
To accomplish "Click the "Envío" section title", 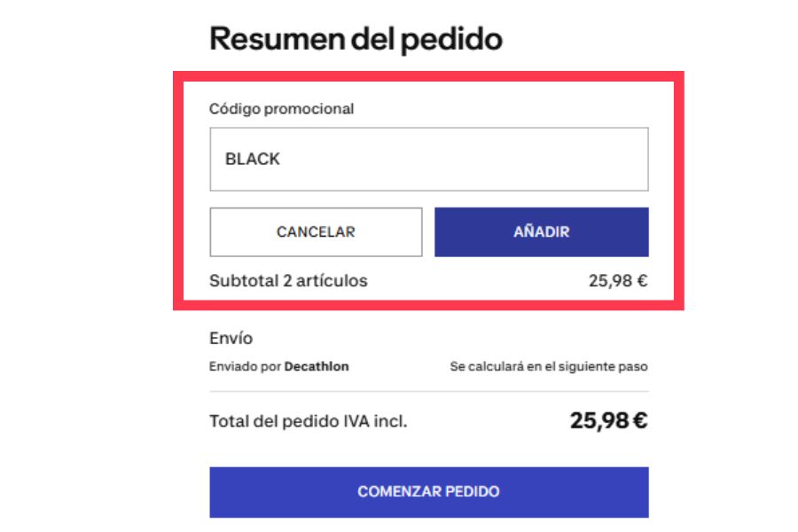I will (x=225, y=337).
